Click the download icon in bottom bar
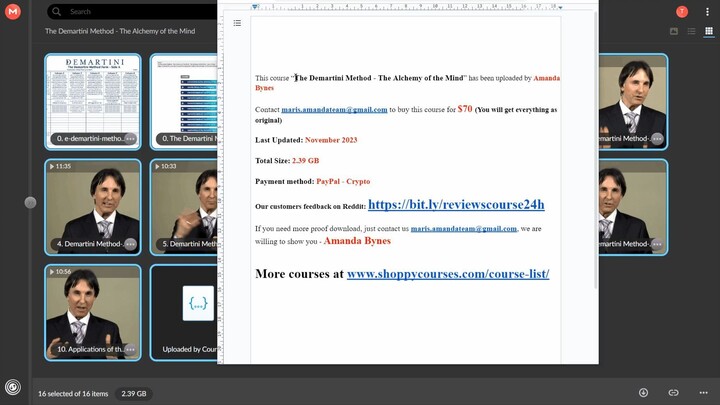Image resolution: width=720 pixels, height=405 pixels. click(x=643, y=393)
